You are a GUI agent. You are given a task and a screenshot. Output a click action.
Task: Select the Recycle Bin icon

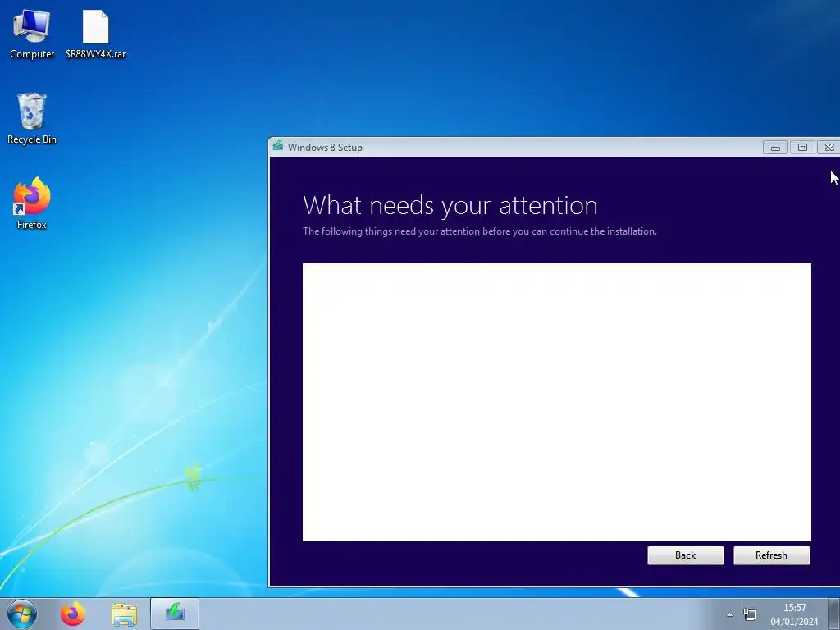pos(32,118)
